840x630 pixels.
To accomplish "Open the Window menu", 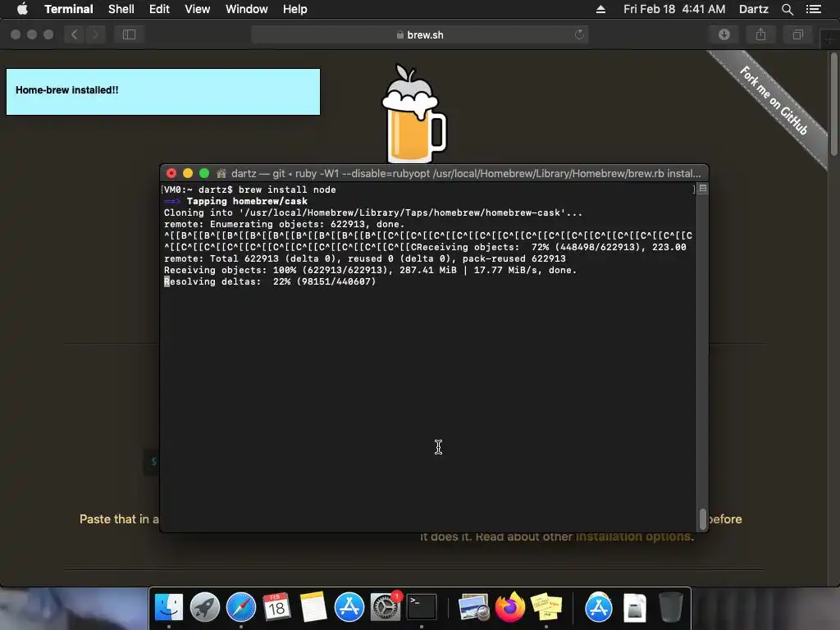I will [246, 9].
